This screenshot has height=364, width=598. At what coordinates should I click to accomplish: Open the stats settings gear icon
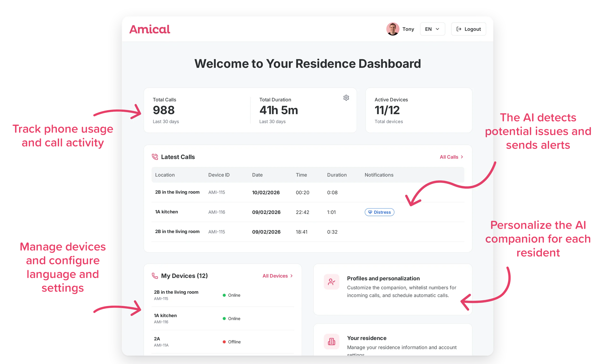click(x=346, y=98)
